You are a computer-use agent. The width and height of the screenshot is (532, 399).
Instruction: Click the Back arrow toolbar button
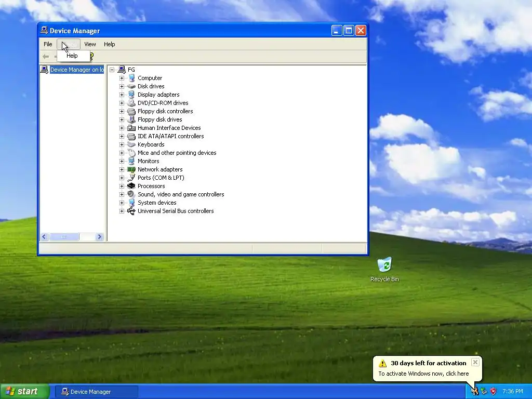tap(46, 56)
